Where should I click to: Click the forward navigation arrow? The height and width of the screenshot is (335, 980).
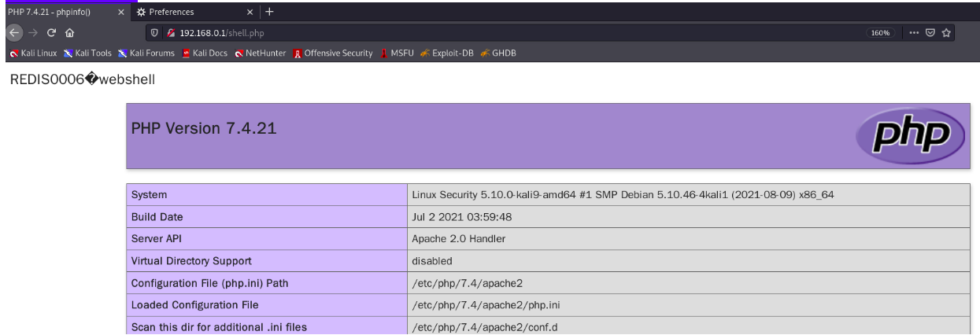[33, 33]
